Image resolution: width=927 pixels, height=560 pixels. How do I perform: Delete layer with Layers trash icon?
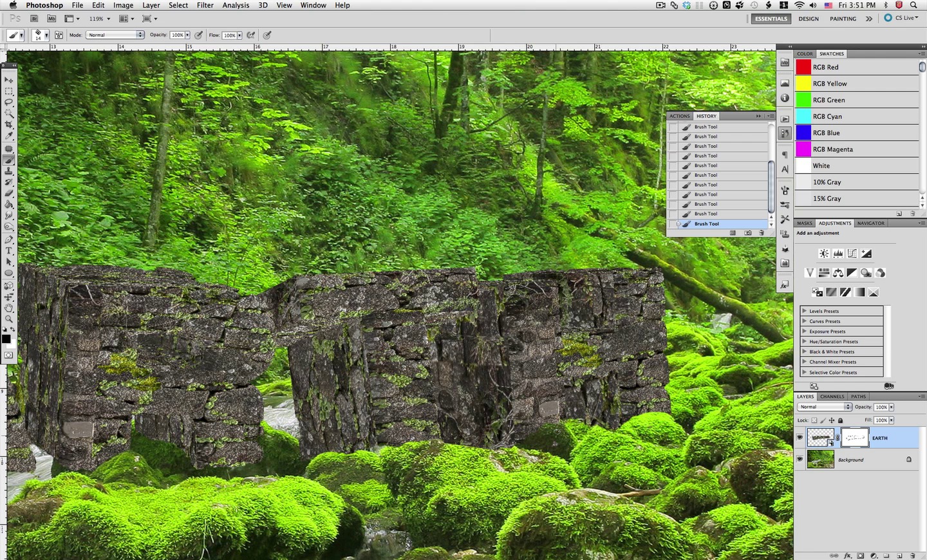pos(912,555)
